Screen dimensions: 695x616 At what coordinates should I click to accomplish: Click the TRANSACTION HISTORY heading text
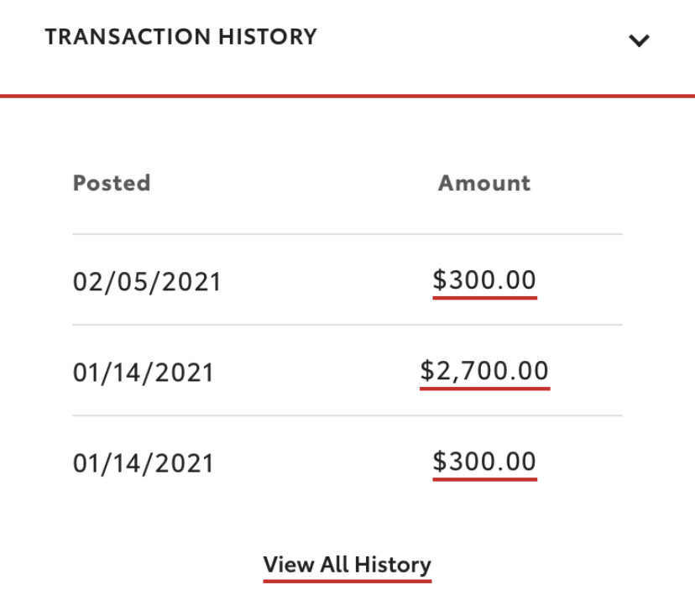click(x=180, y=36)
